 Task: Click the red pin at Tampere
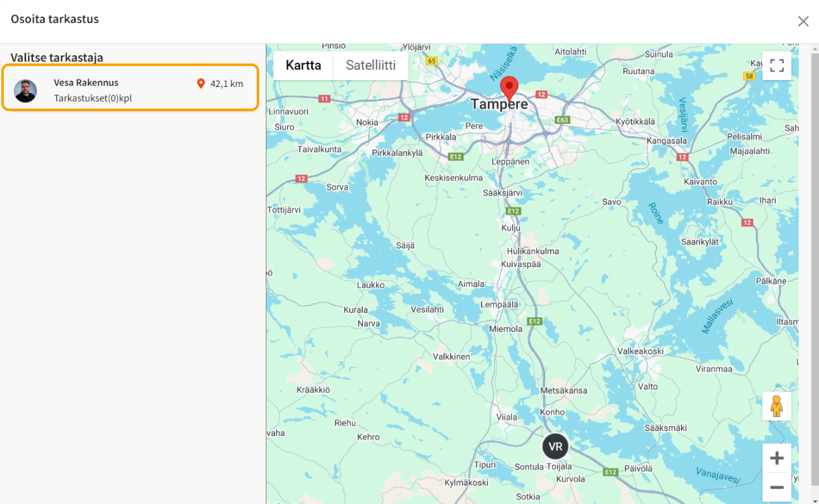point(510,88)
